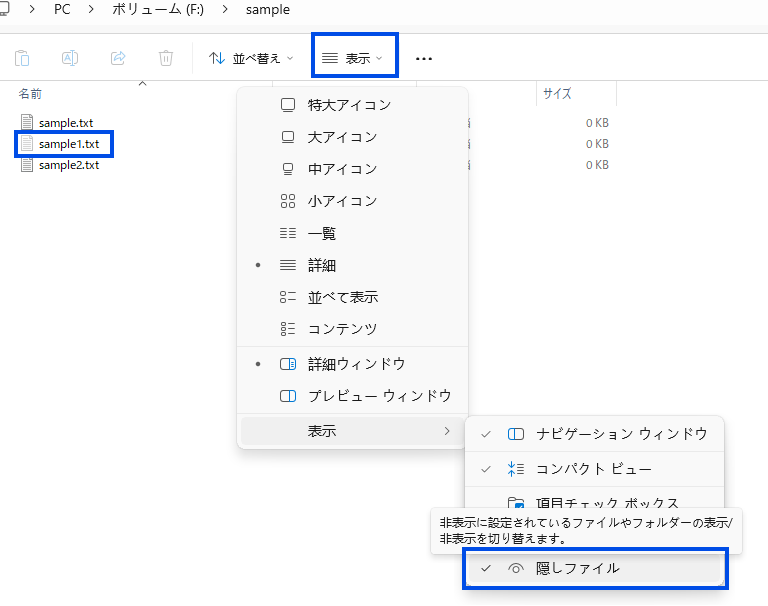This screenshot has height=606, width=768.
Task: Select 中アイコン view option
Action: [352, 169]
